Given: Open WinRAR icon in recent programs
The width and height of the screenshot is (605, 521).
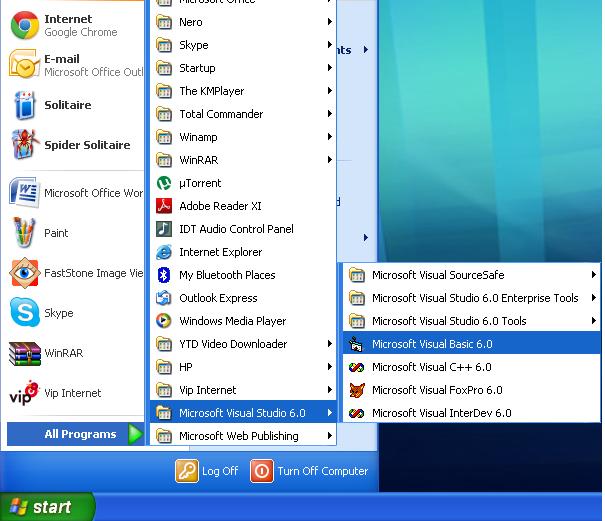Looking at the screenshot, I should (x=24, y=354).
